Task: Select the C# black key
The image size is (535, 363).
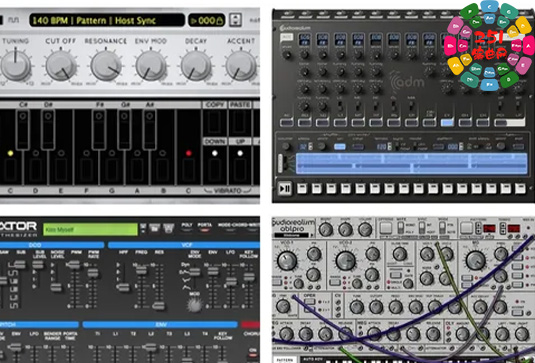Action: point(23,129)
